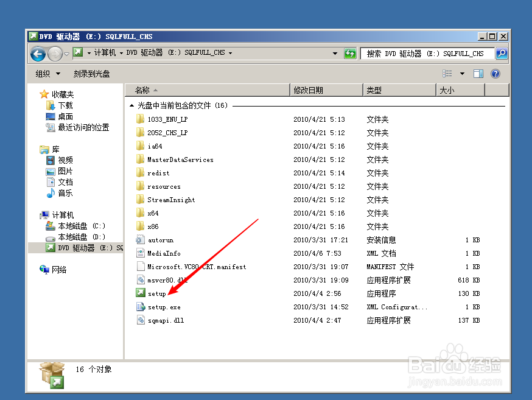Select the sqmapi.dll file icon

(x=140, y=320)
